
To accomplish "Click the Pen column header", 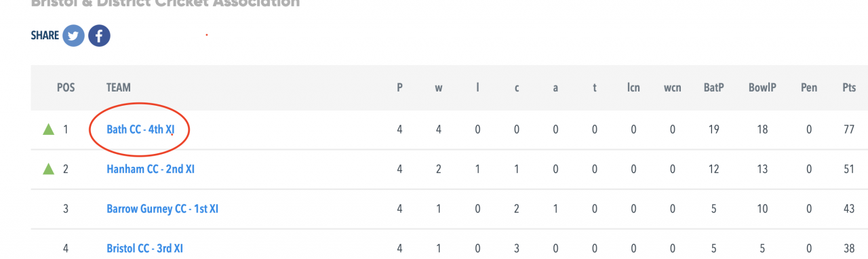I will 809,87.
